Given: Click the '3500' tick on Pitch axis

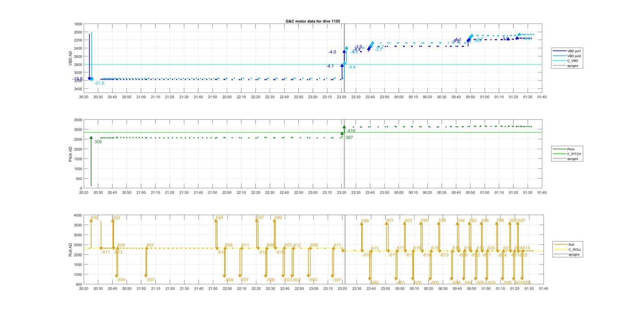Looking at the screenshot, I should 78,120.
